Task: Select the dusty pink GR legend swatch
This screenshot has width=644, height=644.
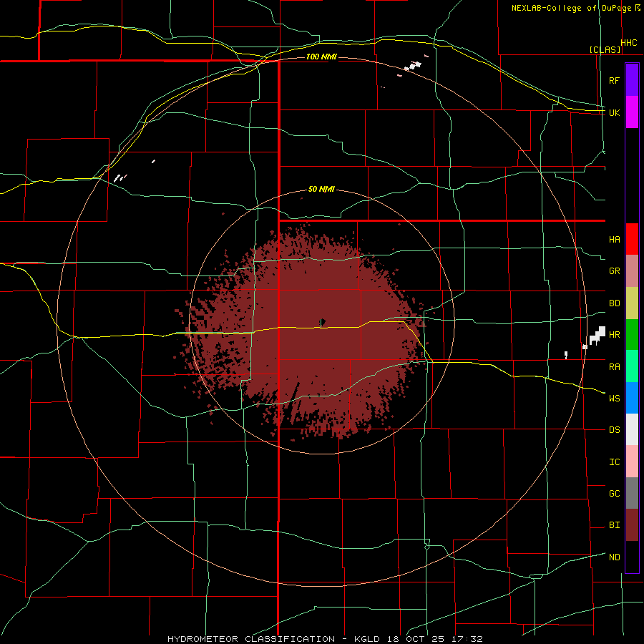Action: point(632,270)
